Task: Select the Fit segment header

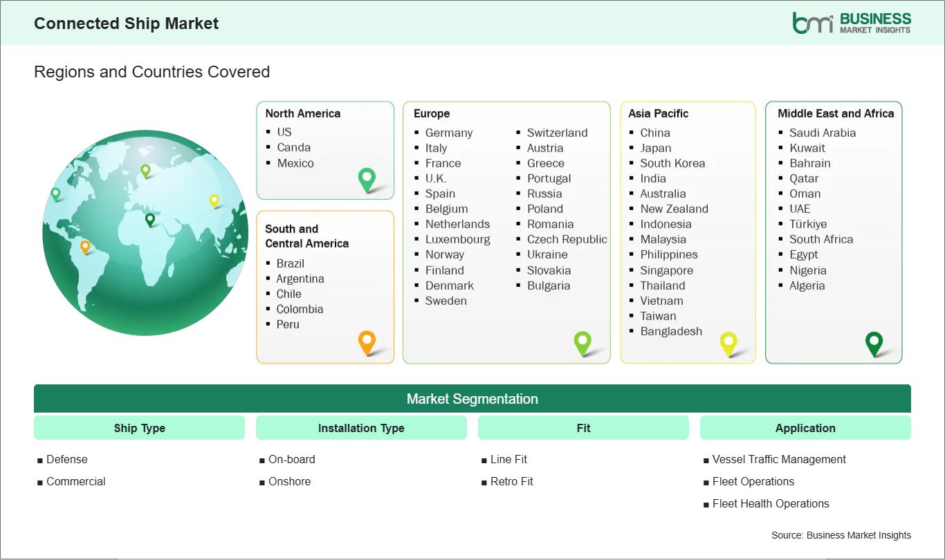Action: pos(583,428)
